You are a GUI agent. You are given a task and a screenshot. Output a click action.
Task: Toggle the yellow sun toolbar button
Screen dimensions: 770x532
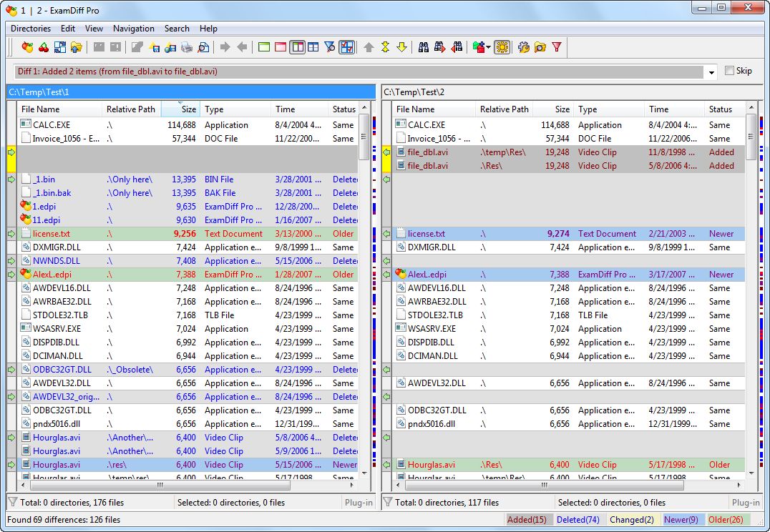pos(502,47)
